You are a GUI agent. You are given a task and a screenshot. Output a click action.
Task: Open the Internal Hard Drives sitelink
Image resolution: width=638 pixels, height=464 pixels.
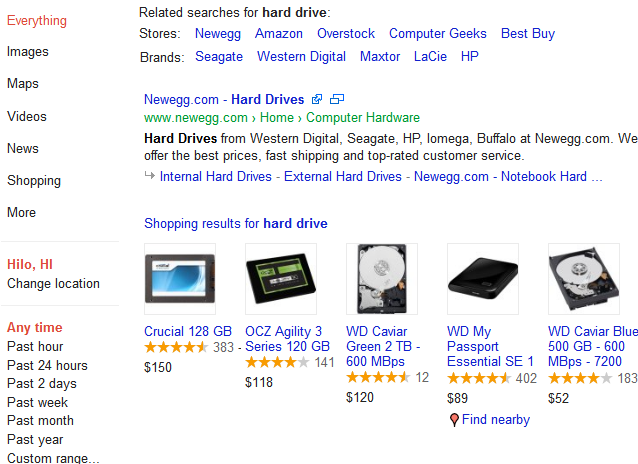pyautogui.click(x=215, y=177)
